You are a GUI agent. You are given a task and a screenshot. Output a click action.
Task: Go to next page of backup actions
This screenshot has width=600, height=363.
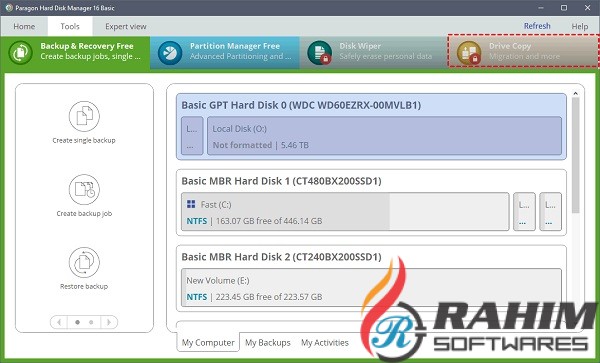pos(109,322)
